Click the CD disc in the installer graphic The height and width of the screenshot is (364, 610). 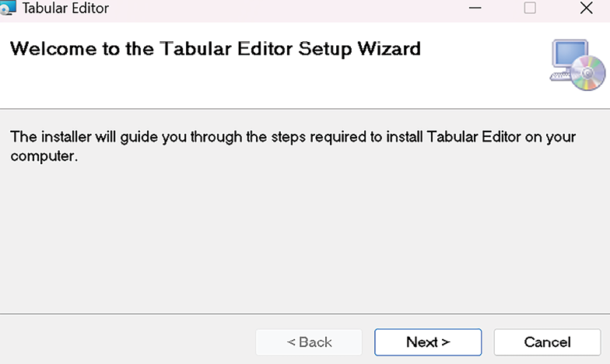point(589,74)
